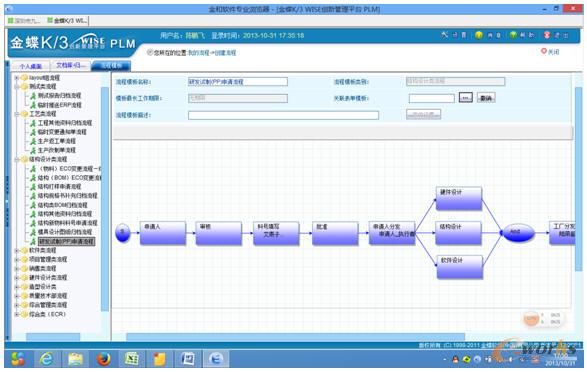Switch to the 文档库 tab
587x372 pixels.
pyautogui.click(x=71, y=65)
